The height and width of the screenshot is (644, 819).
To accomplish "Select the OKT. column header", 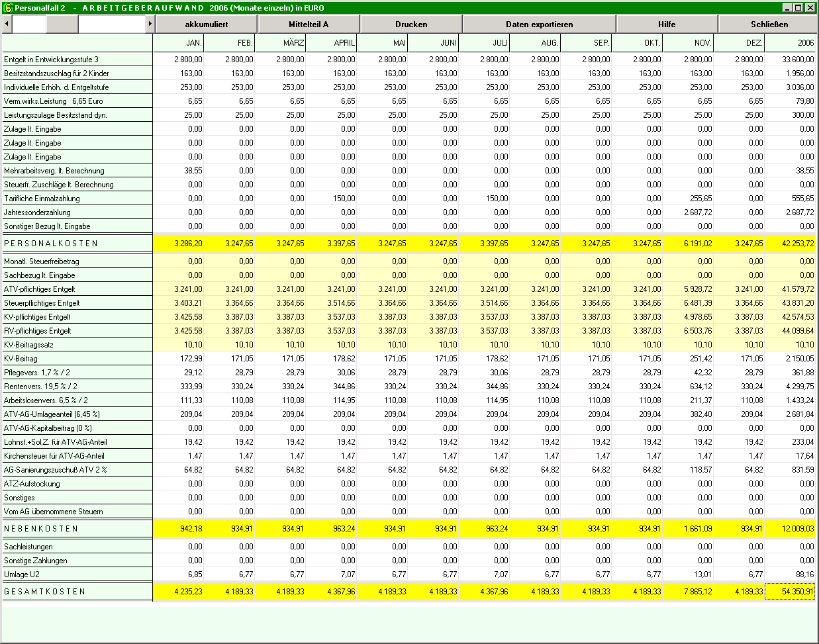I will click(638, 43).
